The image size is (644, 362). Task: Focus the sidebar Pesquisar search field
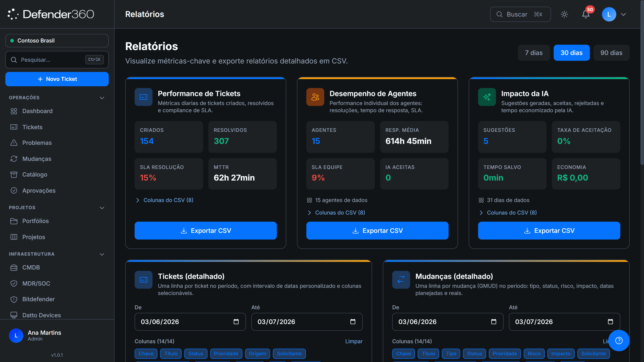click(x=57, y=60)
